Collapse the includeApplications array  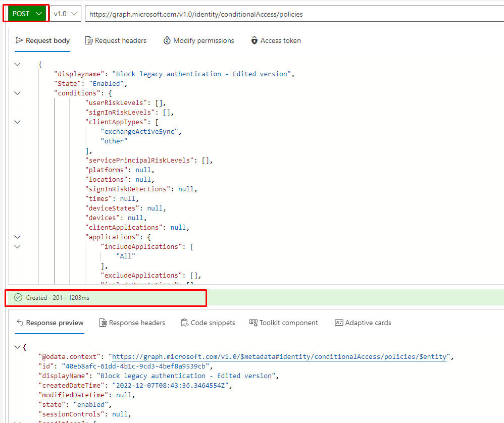pyautogui.click(x=18, y=246)
